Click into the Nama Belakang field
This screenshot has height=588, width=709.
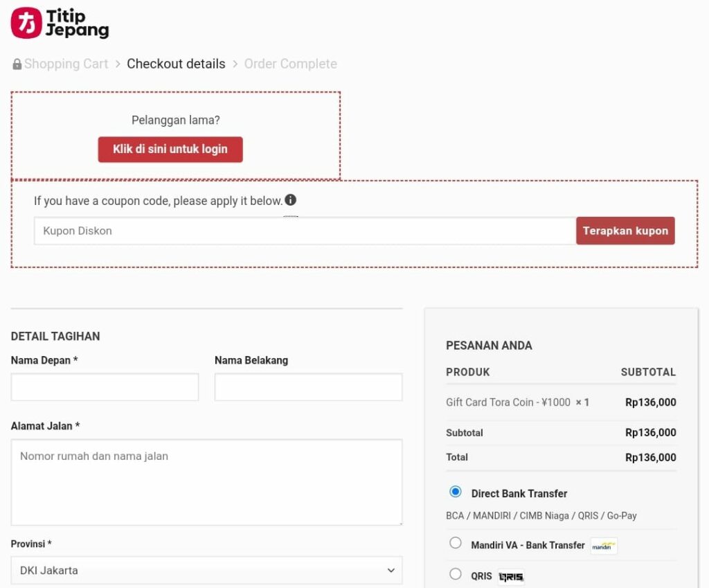pos(308,387)
